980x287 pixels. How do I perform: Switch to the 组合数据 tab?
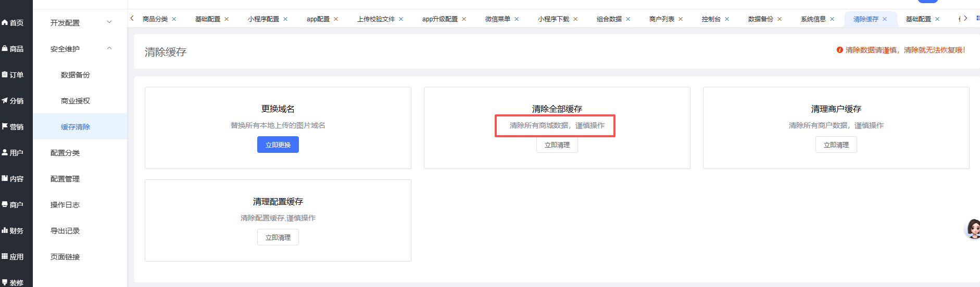point(609,19)
